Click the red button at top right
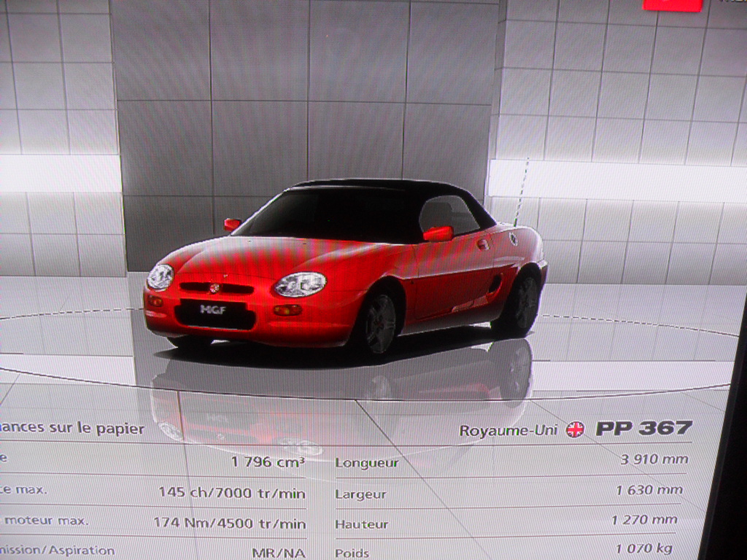Viewport: 747px width, 560px height. [x=672, y=5]
